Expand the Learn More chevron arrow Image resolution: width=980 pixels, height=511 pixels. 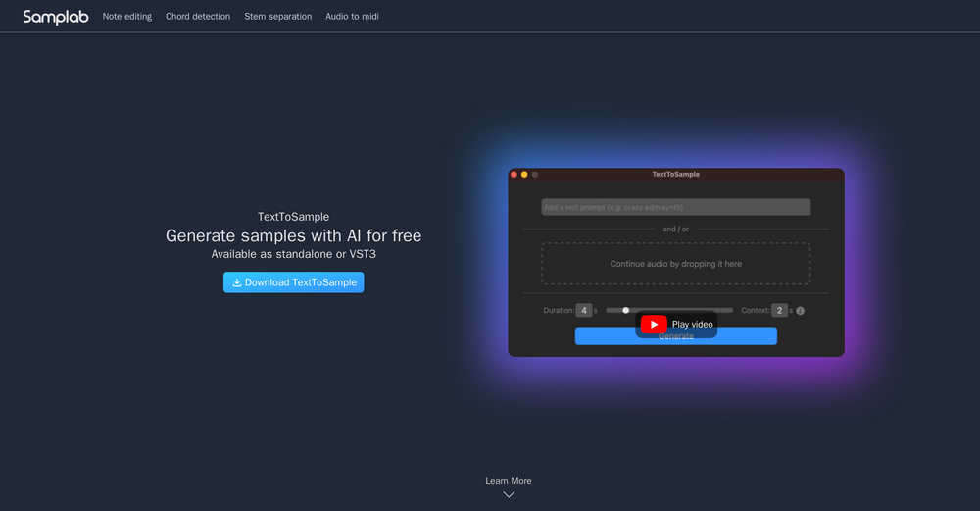(x=509, y=494)
